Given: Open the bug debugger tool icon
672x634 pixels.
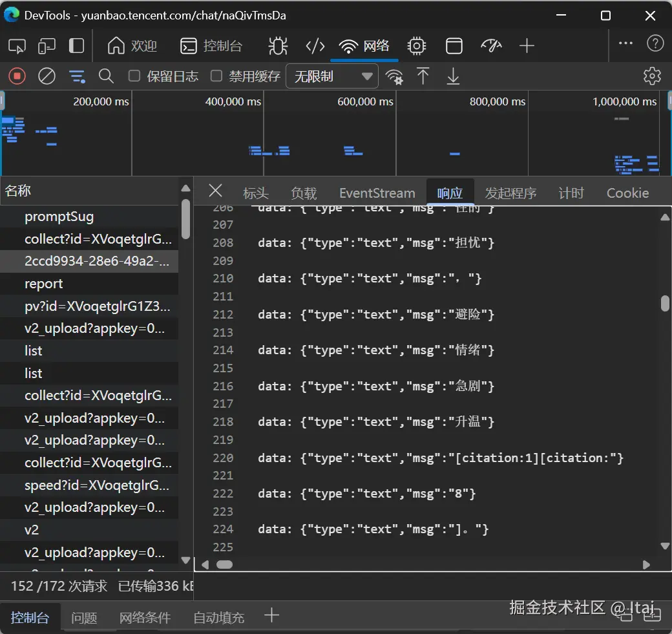Looking at the screenshot, I should coord(278,45).
